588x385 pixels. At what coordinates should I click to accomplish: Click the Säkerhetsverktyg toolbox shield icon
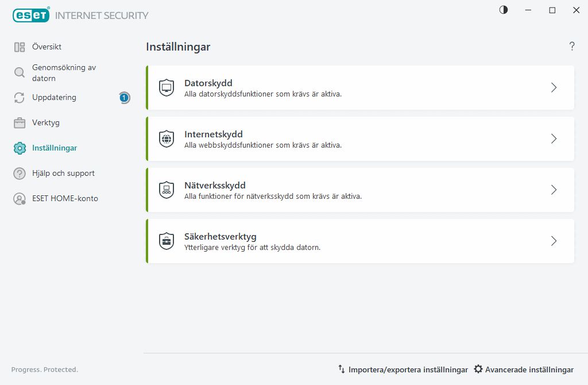[x=167, y=241]
